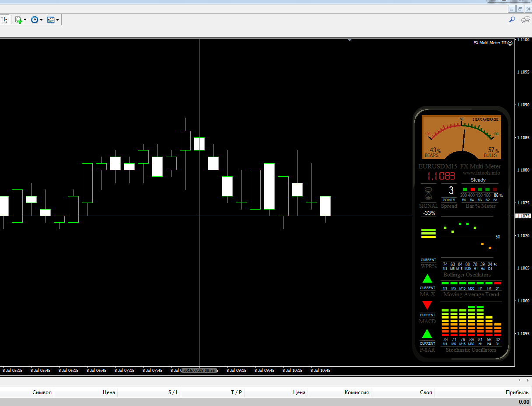Click the dark red B1 bar meter square
The width and height of the screenshot is (532, 406).
coord(495,189)
